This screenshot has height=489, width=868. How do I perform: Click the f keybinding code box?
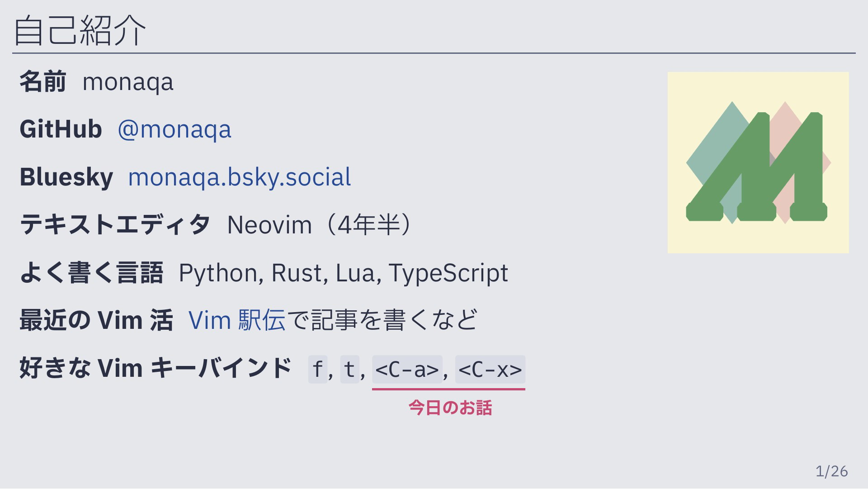pos(318,369)
